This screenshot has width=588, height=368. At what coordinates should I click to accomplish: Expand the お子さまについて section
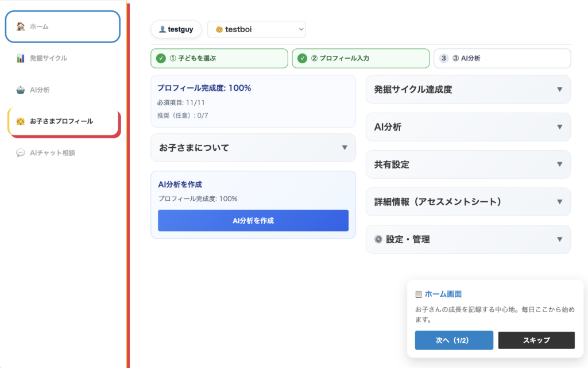point(253,148)
